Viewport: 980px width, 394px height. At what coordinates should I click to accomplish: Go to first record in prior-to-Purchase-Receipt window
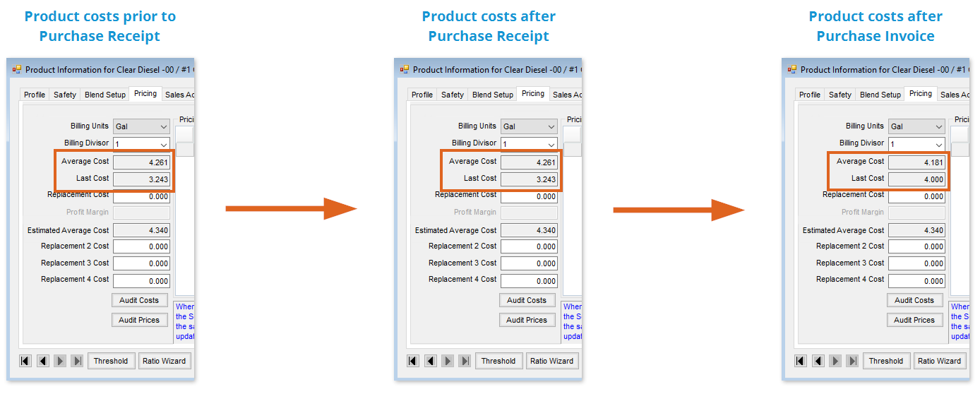25,361
